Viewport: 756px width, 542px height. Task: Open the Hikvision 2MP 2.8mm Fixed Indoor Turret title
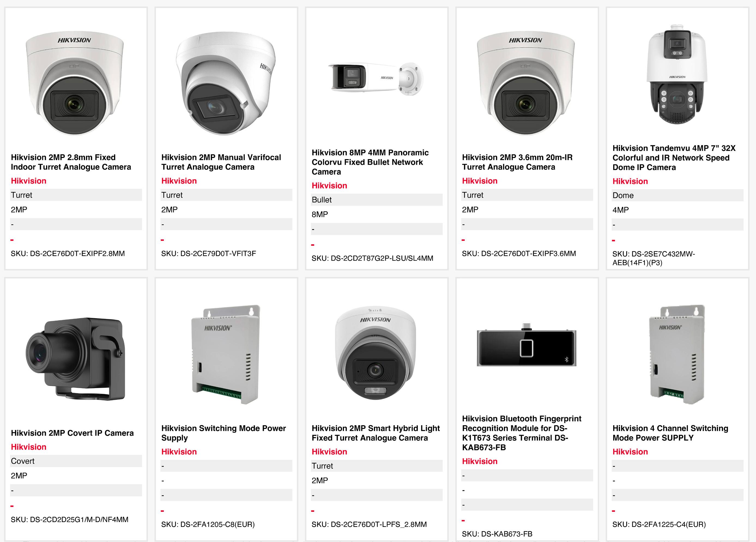(71, 162)
